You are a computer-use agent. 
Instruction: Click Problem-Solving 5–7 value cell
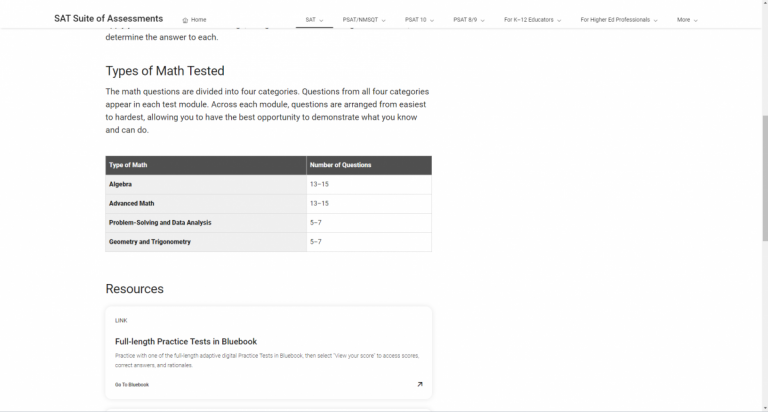tap(369, 222)
